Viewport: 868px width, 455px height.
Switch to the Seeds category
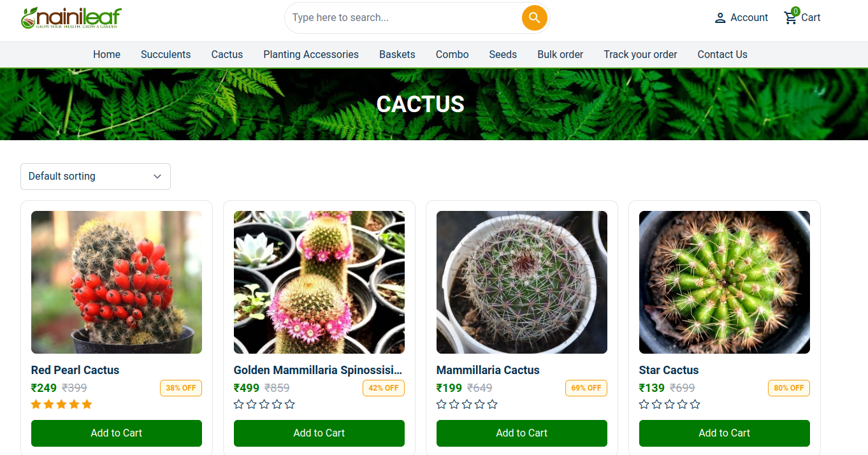pos(502,54)
